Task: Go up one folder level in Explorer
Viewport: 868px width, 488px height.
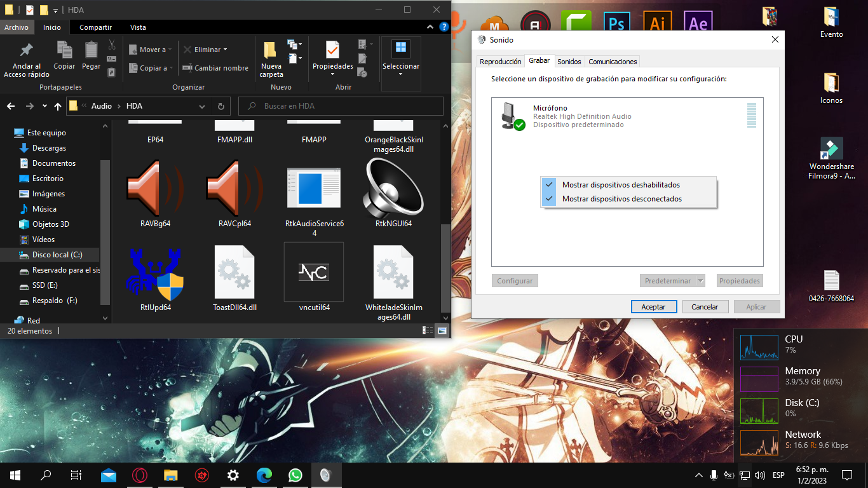Action: click(x=58, y=106)
